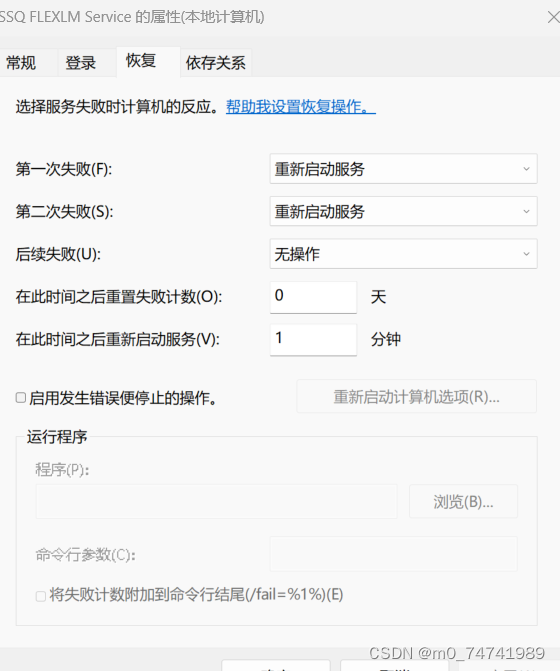Switch to the 常规 tab
The width and height of the screenshot is (560, 671).
(21, 63)
